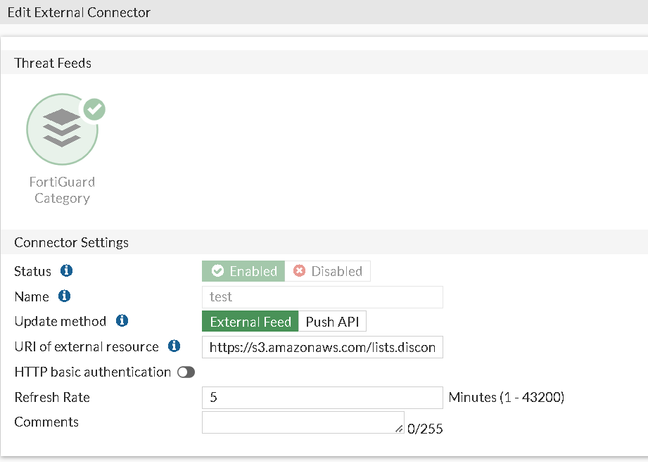Click the info icon next to Status
Screen dimensions: 648x462
coord(67,271)
